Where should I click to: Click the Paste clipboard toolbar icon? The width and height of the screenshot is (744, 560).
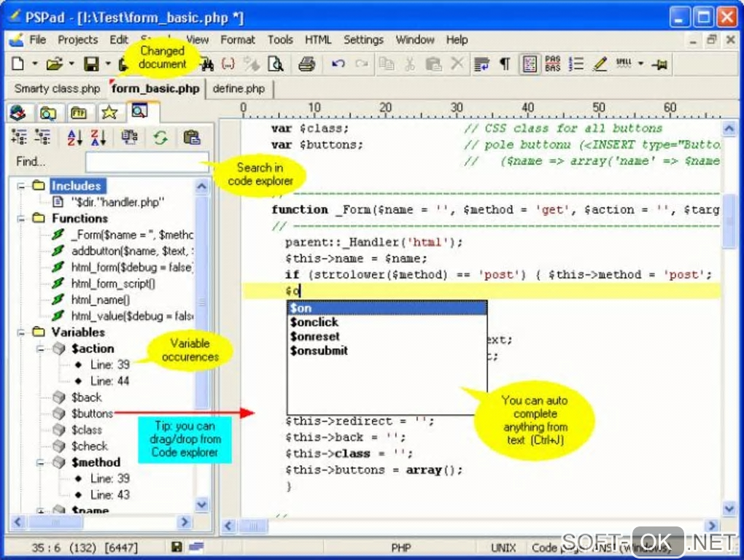tap(433, 63)
